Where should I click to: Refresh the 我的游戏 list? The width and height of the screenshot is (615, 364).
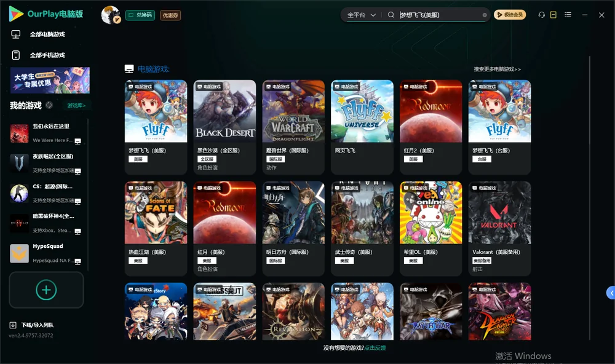[x=49, y=105]
